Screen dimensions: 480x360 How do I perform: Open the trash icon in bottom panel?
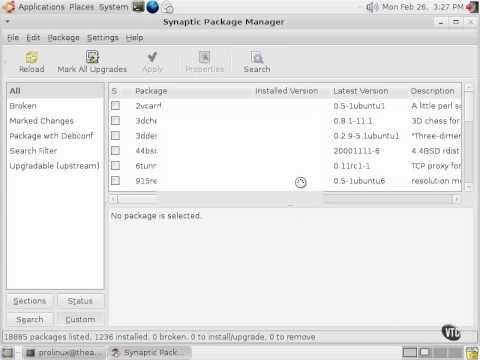pyautogui.click(x=472, y=353)
